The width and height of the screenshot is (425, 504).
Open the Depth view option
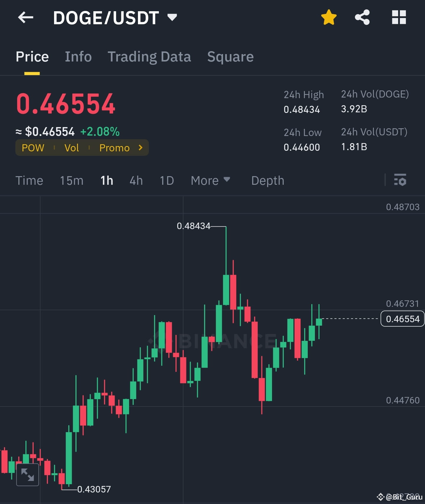267,180
